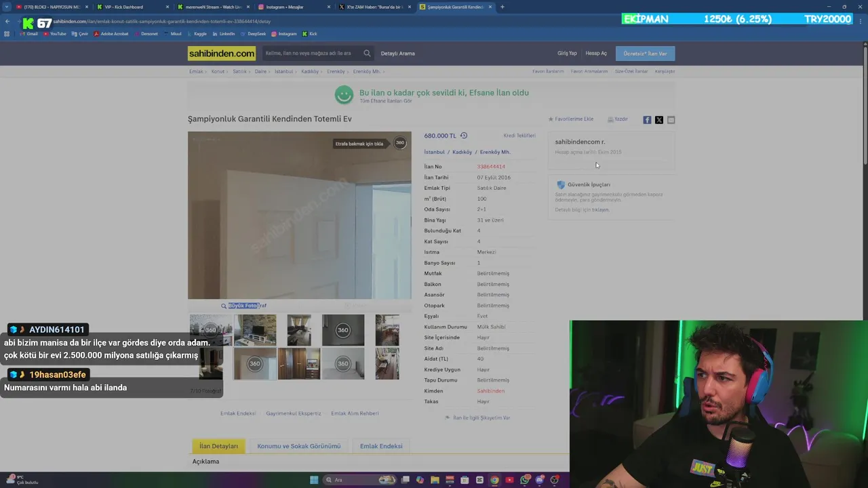Click the Favori İlanlarım link
Viewport: 868px width, 488px height.
[548, 71]
